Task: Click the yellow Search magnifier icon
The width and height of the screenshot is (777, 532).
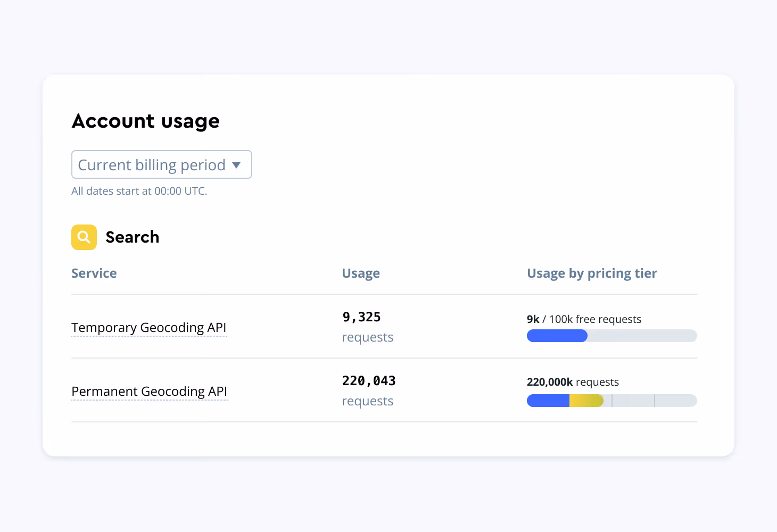Action: click(84, 237)
